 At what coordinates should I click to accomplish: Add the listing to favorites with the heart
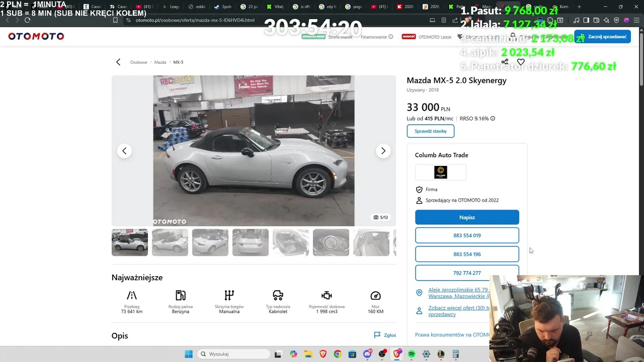pyautogui.click(x=521, y=62)
